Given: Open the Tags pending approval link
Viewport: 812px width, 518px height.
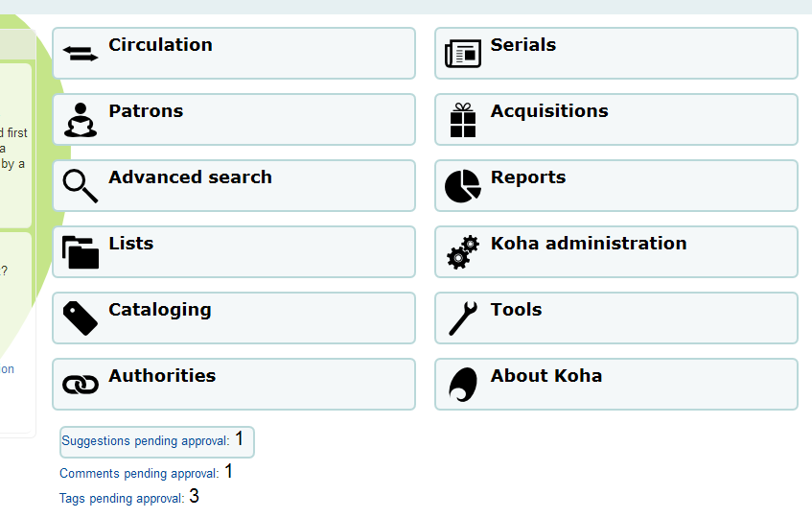Looking at the screenshot, I should tap(122, 499).
